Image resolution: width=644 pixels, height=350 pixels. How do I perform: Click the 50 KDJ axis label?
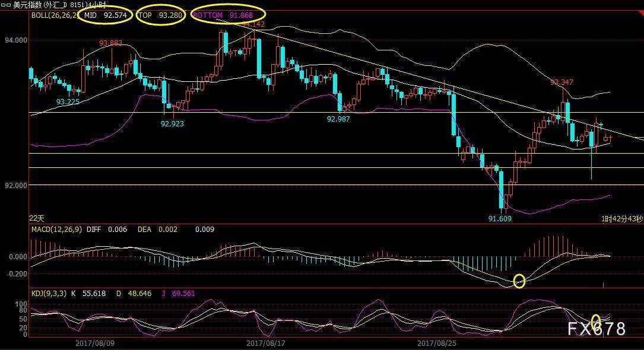click(x=23, y=319)
